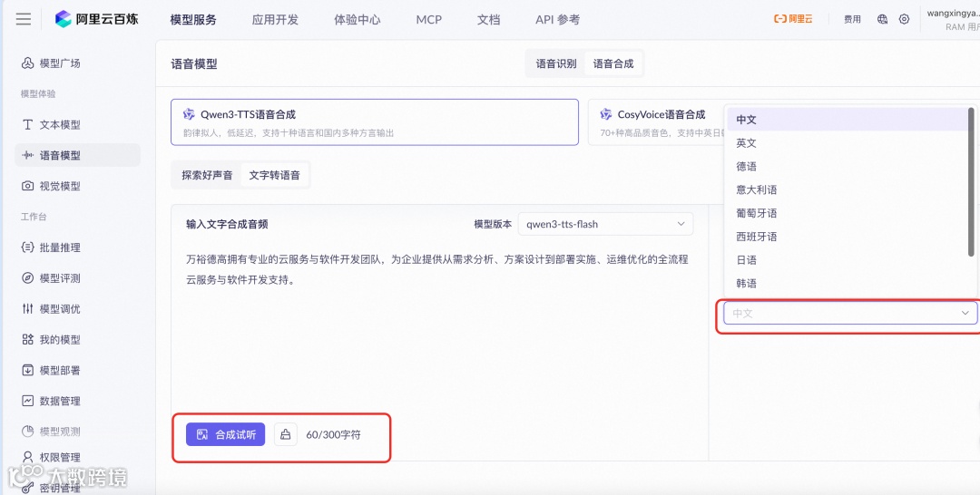Choose 德语 in the language list

(x=847, y=166)
